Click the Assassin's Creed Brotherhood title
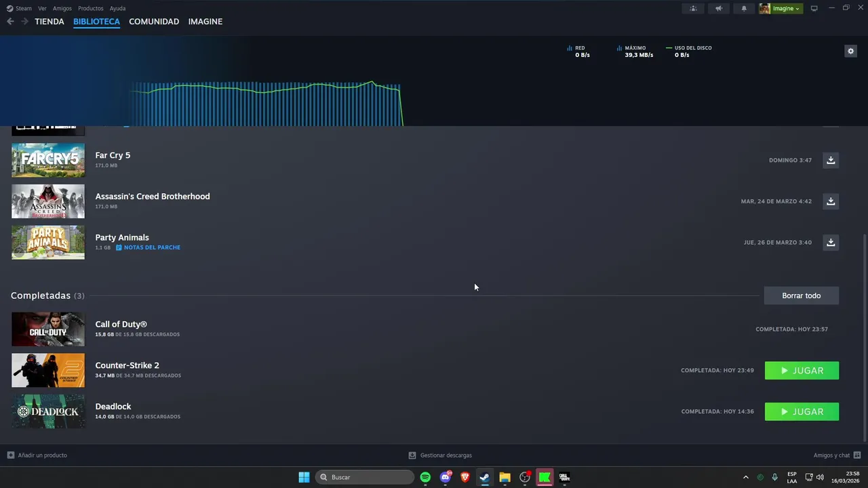This screenshot has height=488, width=868. tap(153, 197)
